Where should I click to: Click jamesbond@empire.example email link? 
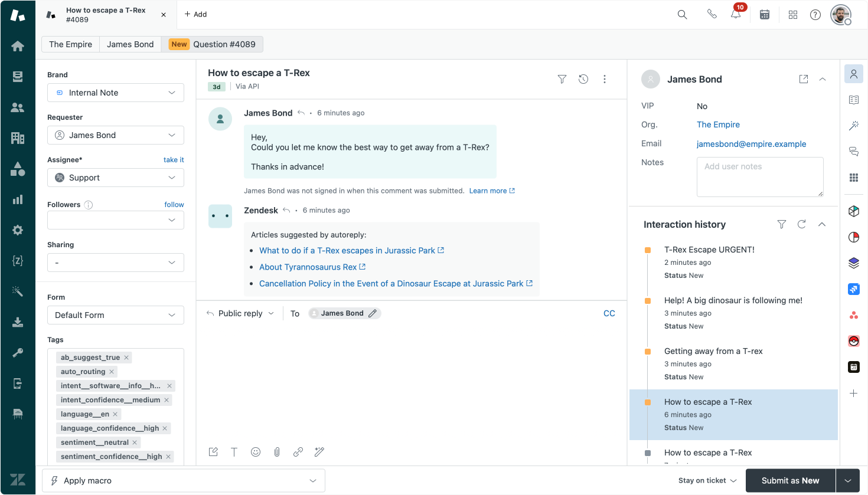751,144
